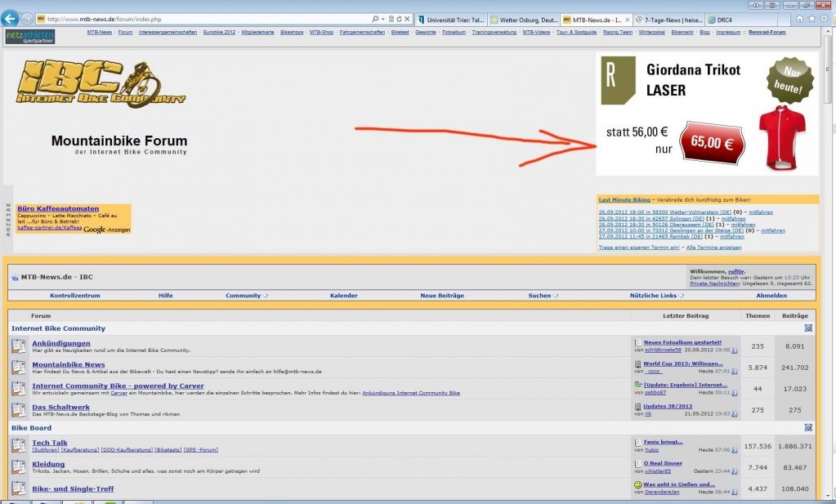Go to last post arrow for Update: Ergebnis
836x504 pixels.
735,393
